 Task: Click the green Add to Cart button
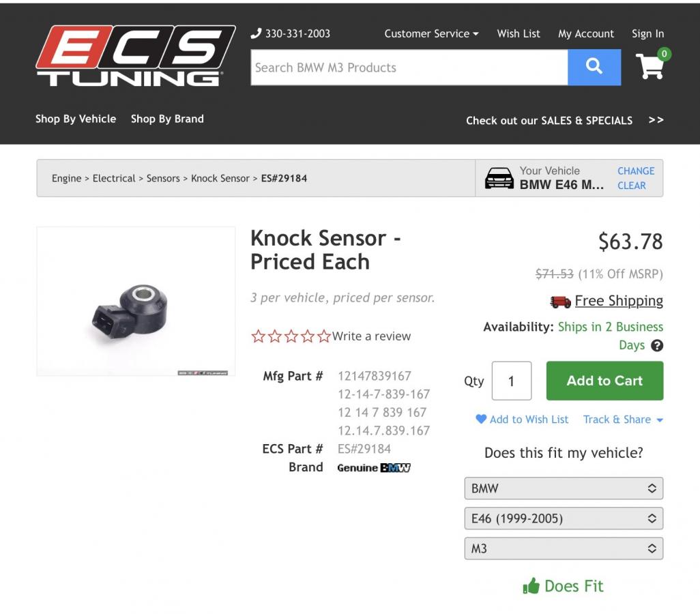coord(604,381)
